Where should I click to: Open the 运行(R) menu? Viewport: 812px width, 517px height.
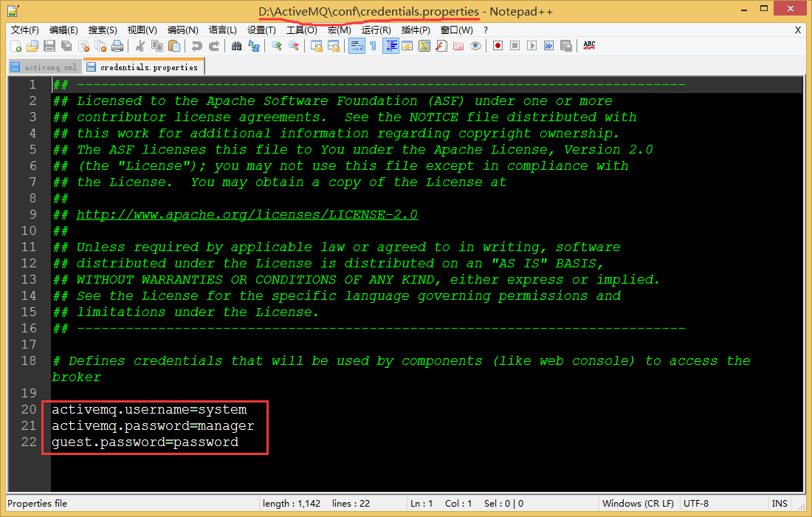point(376,30)
